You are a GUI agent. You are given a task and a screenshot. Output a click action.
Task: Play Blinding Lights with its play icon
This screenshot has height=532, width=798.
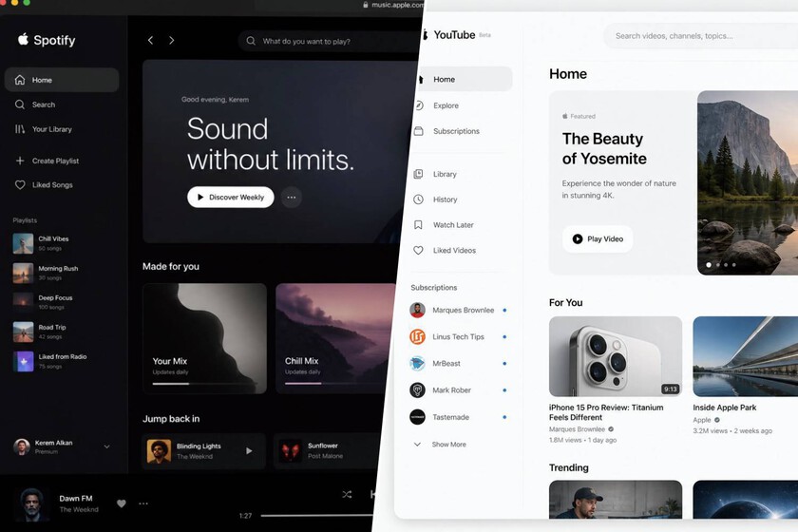249,451
